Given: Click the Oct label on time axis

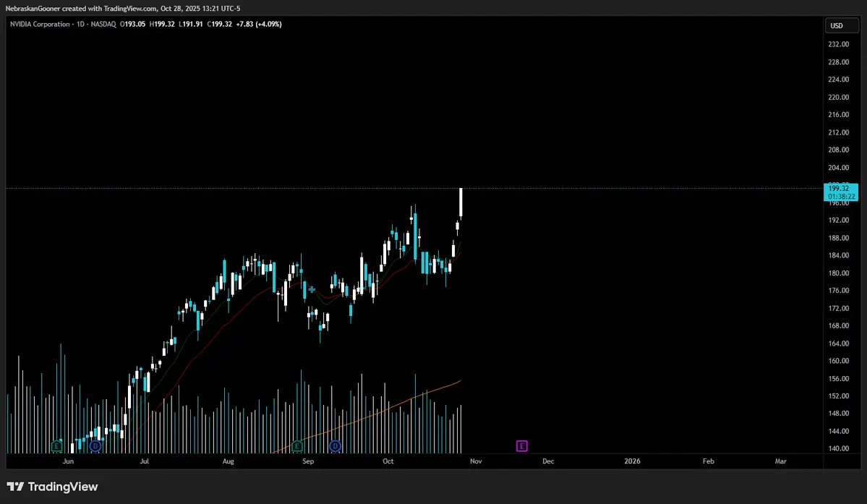Looking at the screenshot, I should coord(388,461).
